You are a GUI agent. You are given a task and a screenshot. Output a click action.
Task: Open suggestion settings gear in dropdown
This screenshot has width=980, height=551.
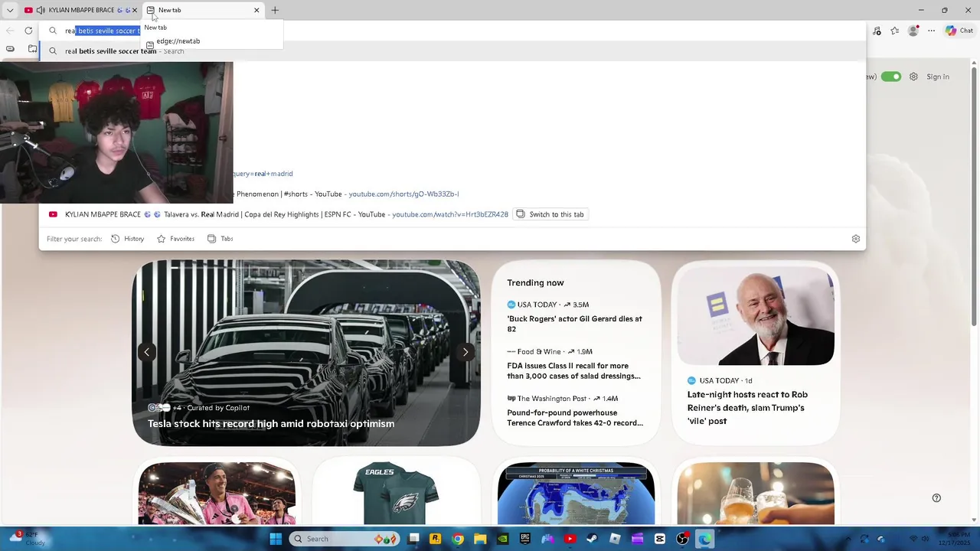(856, 239)
